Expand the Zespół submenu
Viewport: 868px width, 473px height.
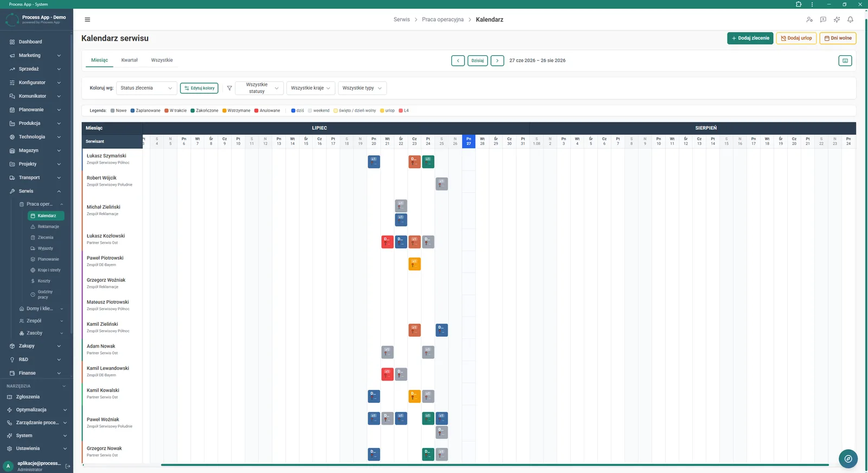[41, 321]
